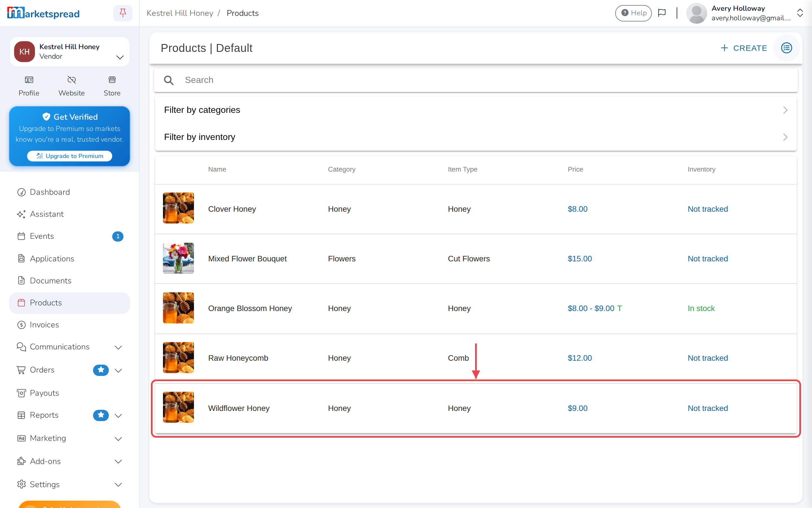
Task: Open the Assistant menu item
Action: [x=69, y=214]
